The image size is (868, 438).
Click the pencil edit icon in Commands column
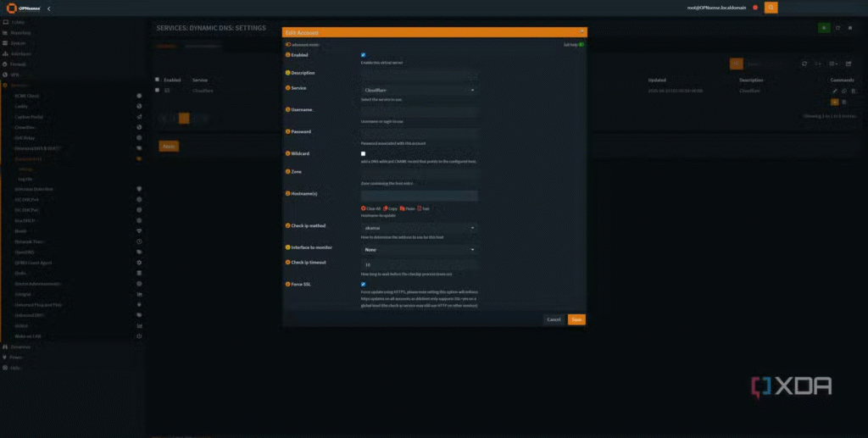point(834,91)
